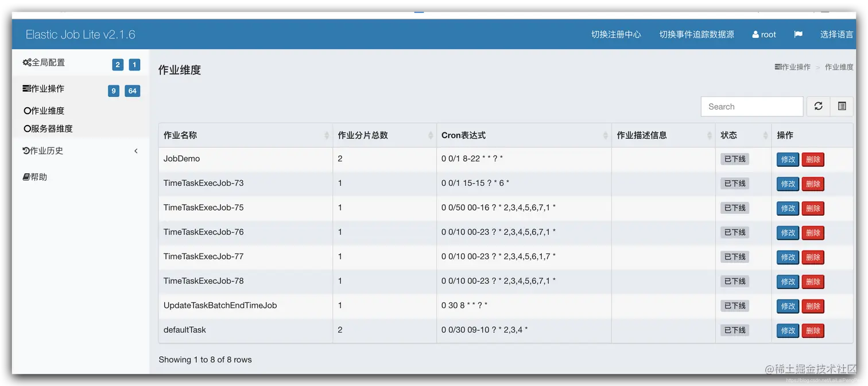Click the badge 2 next to 全局配置
The width and height of the screenshot is (868, 386).
118,65
